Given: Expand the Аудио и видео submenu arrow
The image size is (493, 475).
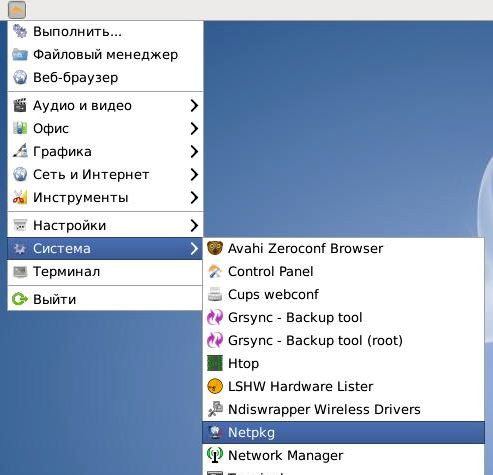Looking at the screenshot, I should (x=194, y=106).
